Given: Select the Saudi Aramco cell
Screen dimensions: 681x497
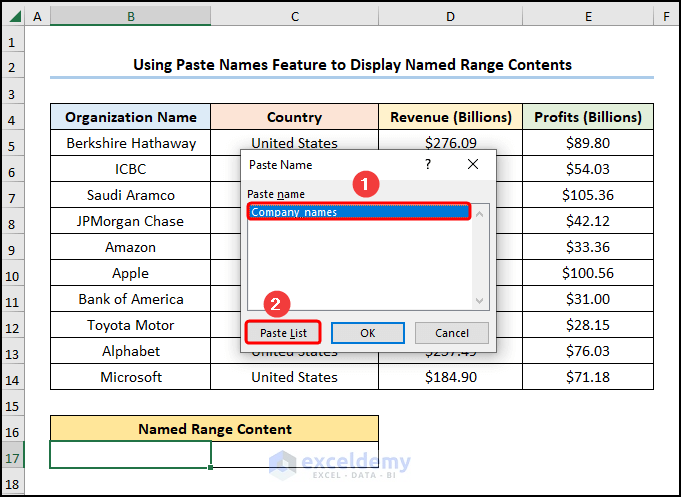Looking at the screenshot, I should tap(130, 195).
